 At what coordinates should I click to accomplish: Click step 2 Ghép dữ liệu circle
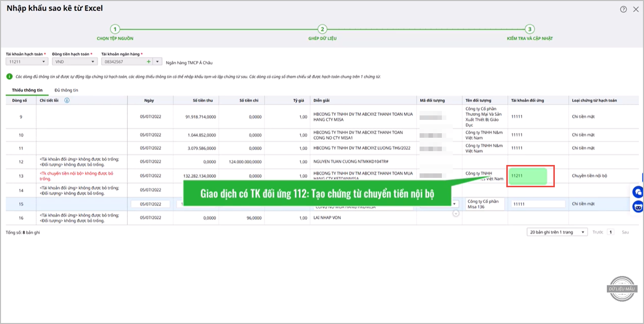[322, 29]
